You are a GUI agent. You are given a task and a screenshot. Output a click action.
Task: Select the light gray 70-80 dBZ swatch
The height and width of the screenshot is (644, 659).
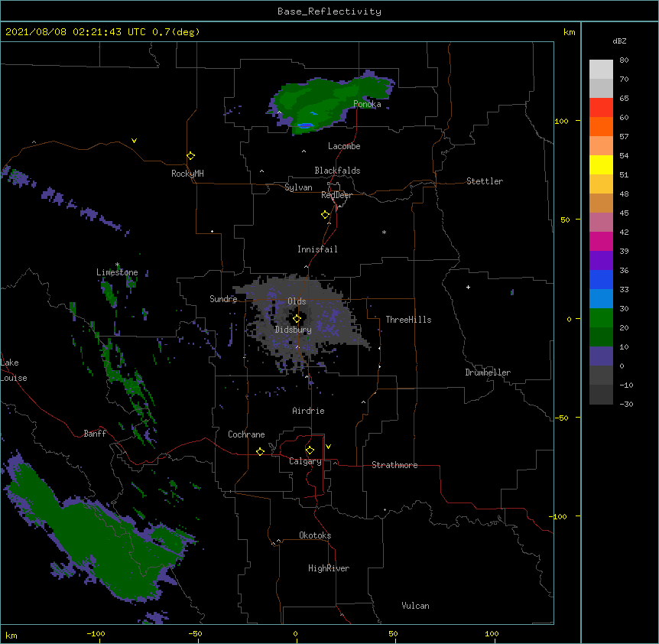coord(601,69)
